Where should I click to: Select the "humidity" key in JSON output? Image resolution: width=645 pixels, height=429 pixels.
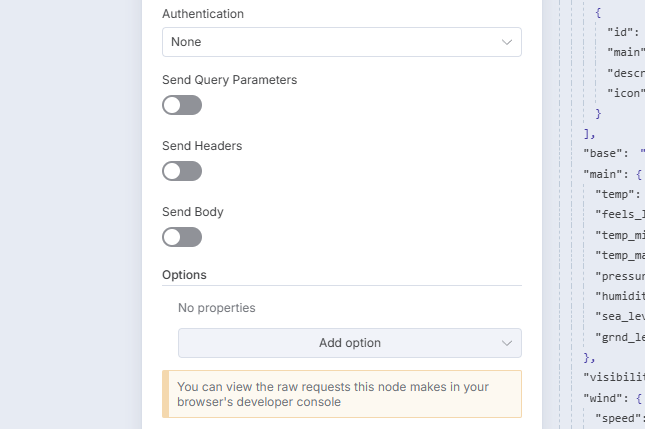click(x=622, y=296)
